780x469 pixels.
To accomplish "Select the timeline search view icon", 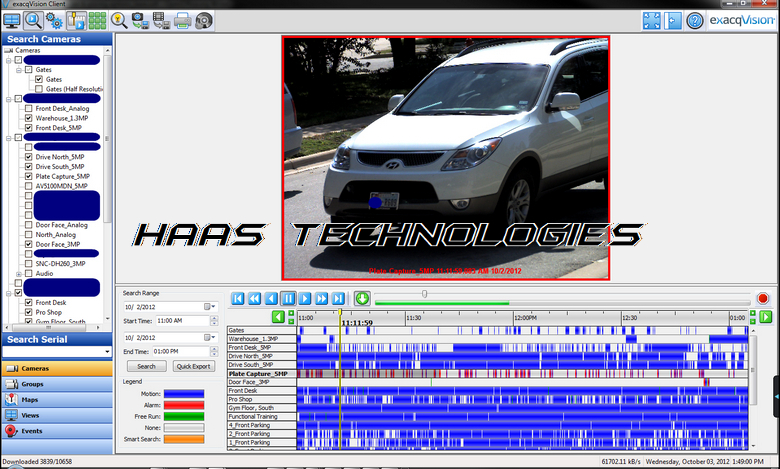I will click(x=77, y=21).
